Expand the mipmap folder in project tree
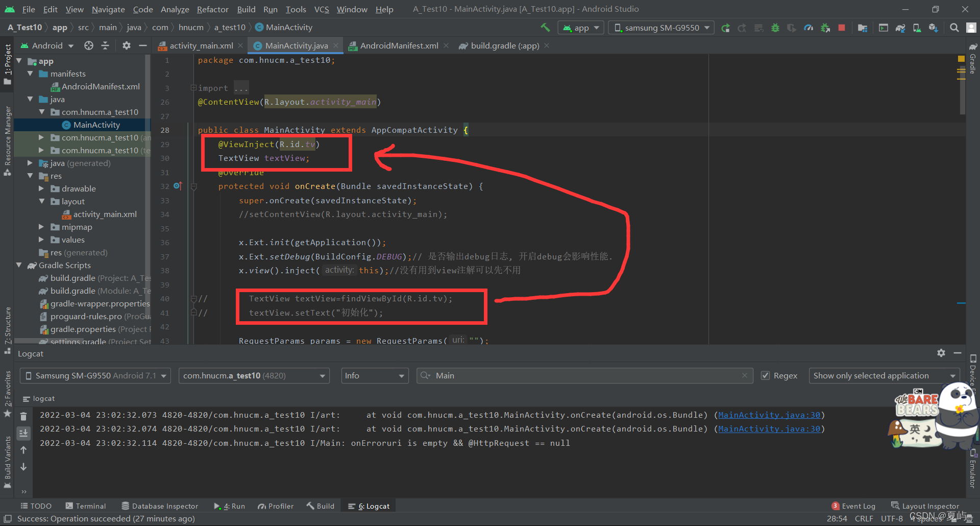Viewport: 980px width, 526px height. click(41, 227)
